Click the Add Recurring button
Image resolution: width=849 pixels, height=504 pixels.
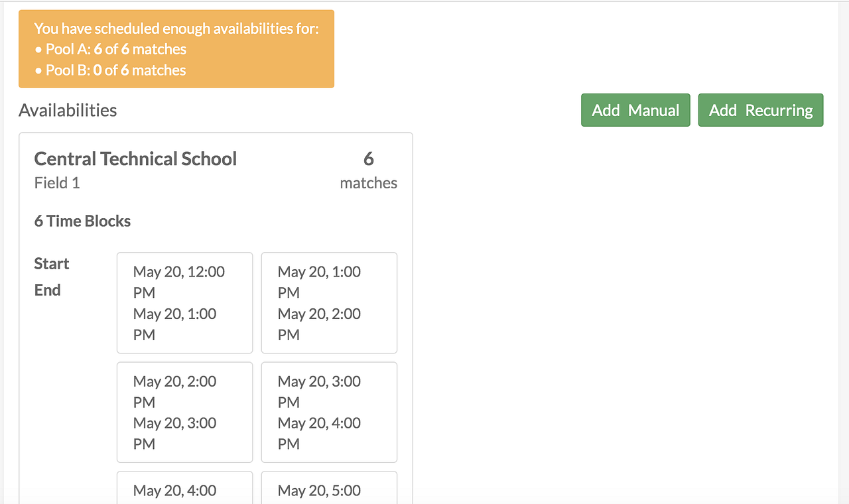point(760,110)
